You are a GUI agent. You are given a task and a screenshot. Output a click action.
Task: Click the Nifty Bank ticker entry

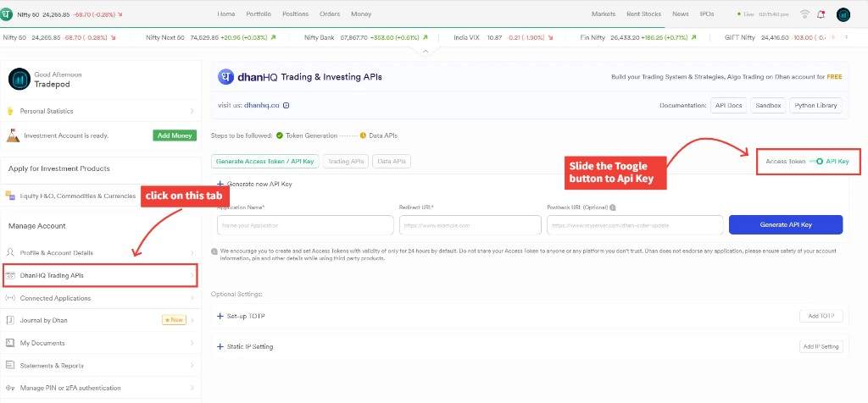tap(366, 37)
